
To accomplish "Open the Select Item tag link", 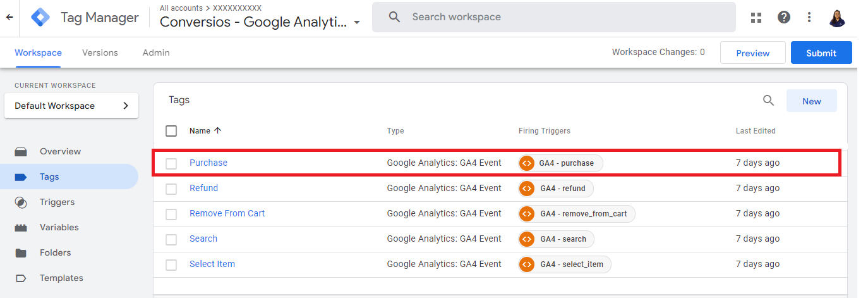I will 212,264.
